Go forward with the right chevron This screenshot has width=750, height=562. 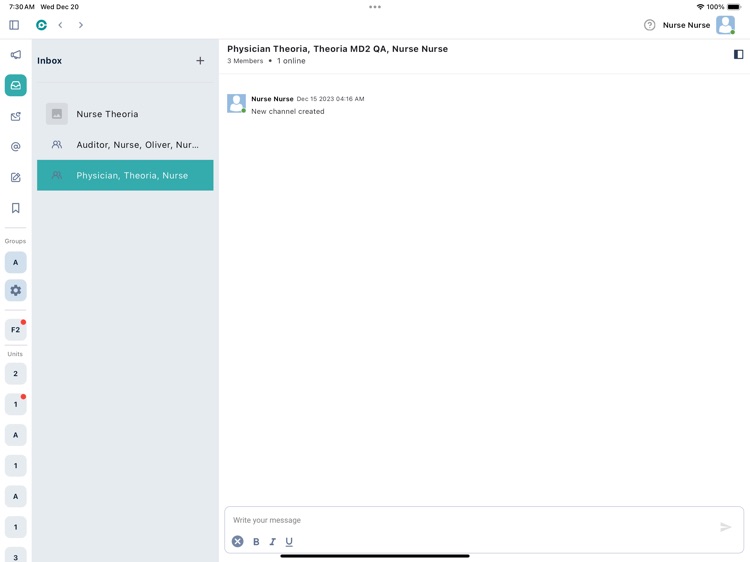81,25
